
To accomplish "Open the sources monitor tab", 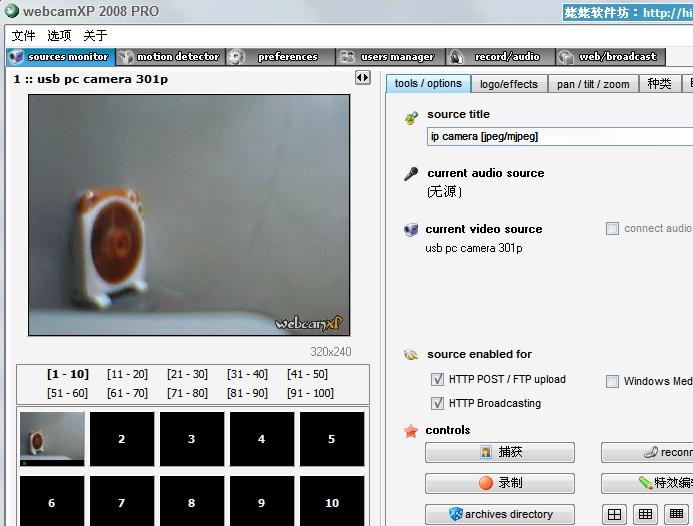I will pyautogui.click(x=61, y=57).
